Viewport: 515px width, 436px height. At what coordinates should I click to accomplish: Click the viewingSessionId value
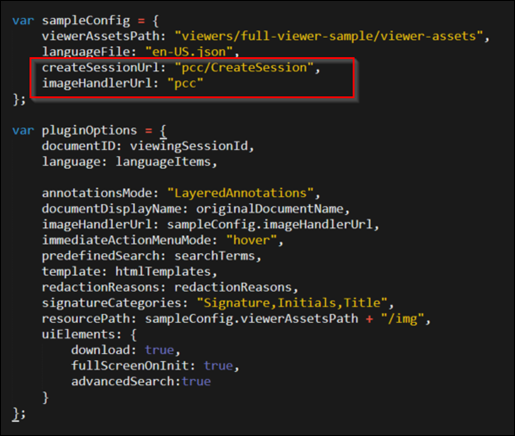point(189,146)
